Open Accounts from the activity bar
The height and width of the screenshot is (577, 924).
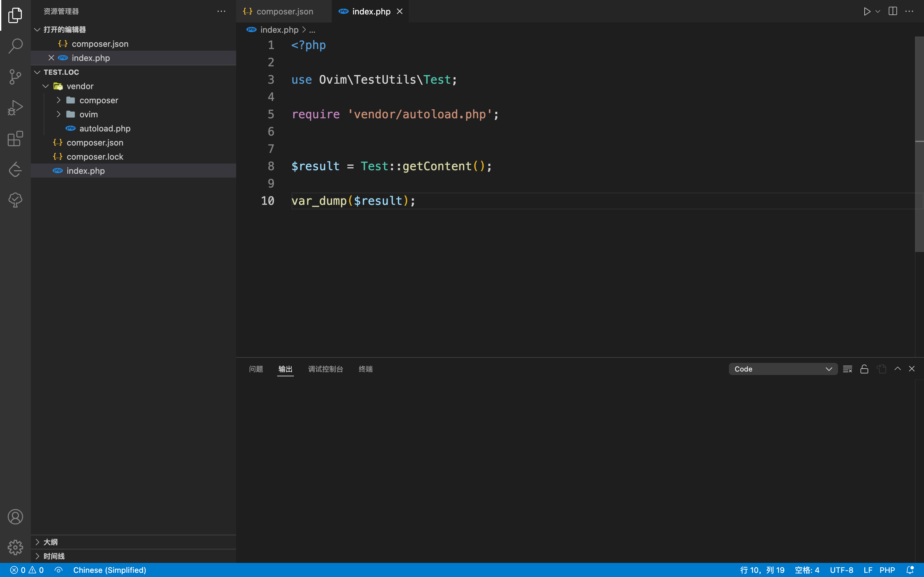pos(15,517)
